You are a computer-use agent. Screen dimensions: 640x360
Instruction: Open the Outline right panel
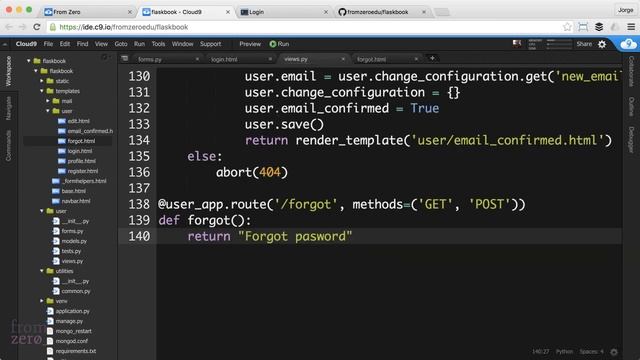631,107
